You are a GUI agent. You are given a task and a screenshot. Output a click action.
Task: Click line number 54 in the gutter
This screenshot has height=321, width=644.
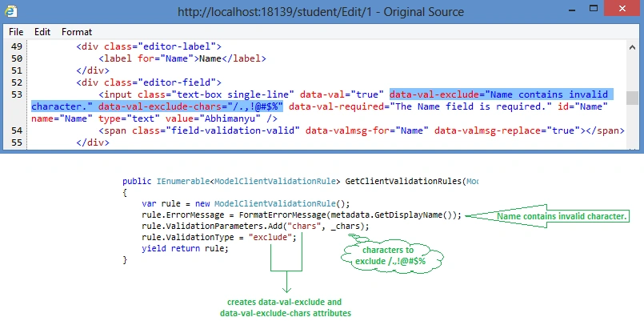click(17, 130)
